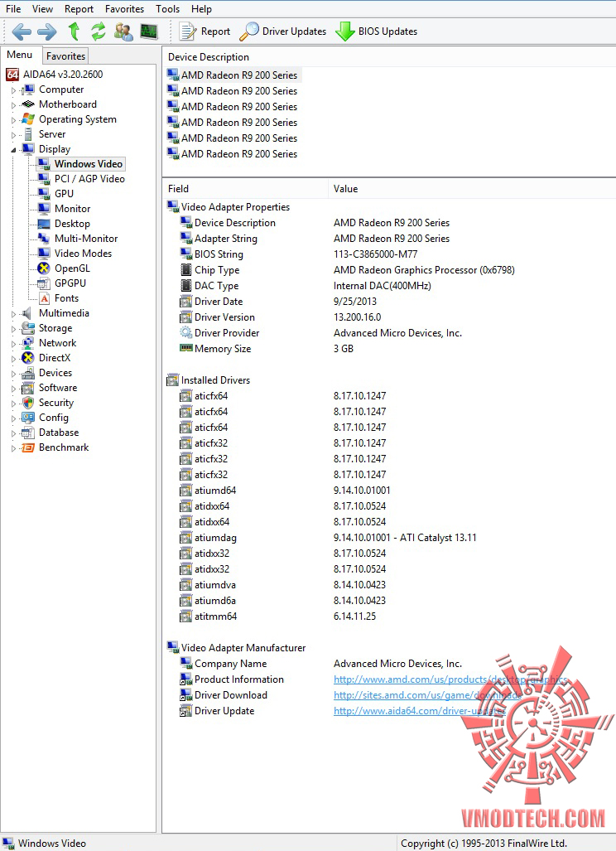Screen dimensions: 616x851
Task: Select the last AMD Radeon R9 200 device
Action: pyautogui.click(x=233, y=154)
